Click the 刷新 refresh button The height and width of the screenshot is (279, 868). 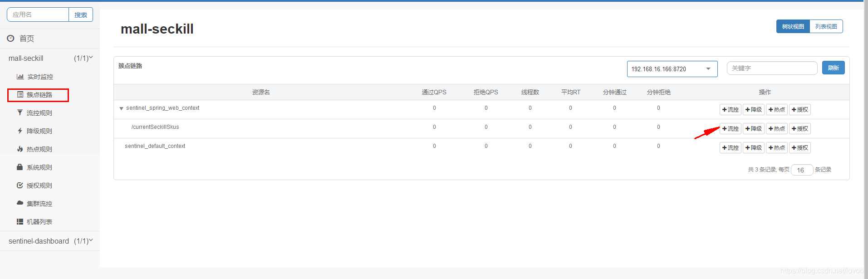(833, 68)
